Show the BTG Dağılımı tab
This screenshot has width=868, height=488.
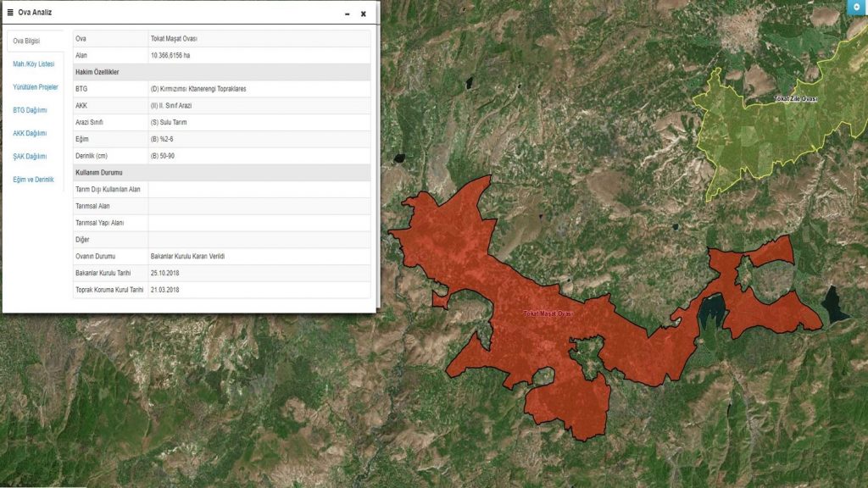pyautogui.click(x=30, y=110)
